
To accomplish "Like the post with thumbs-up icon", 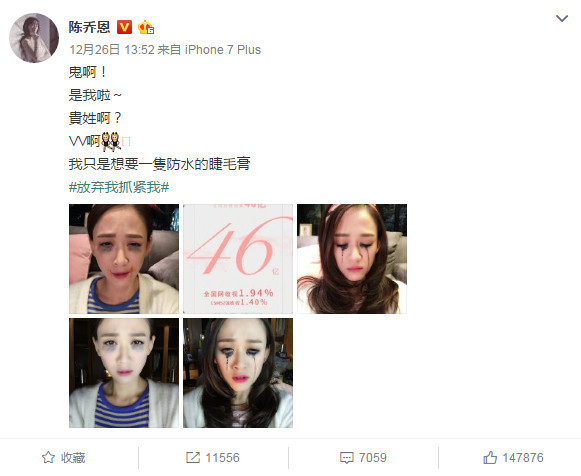I will 490,457.
